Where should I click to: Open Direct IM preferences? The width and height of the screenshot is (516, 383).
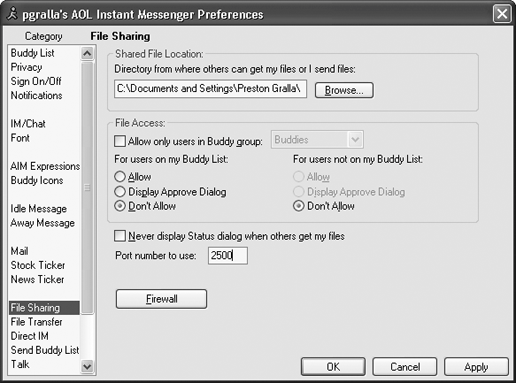[29, 336]
